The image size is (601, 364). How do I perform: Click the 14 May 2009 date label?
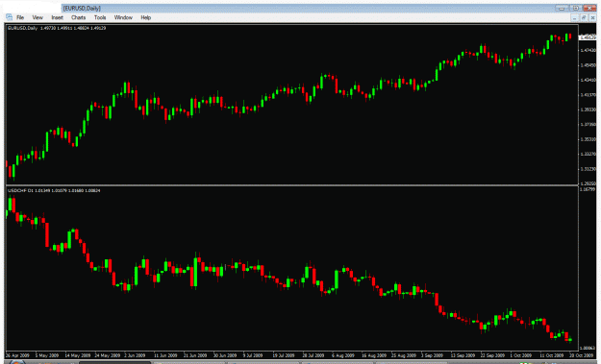78,355
